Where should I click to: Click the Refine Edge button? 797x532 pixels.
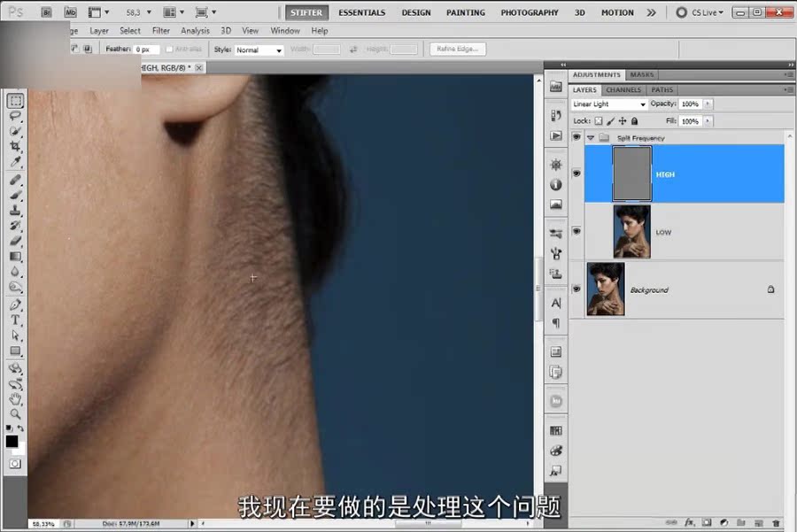[x=458, y=49]
